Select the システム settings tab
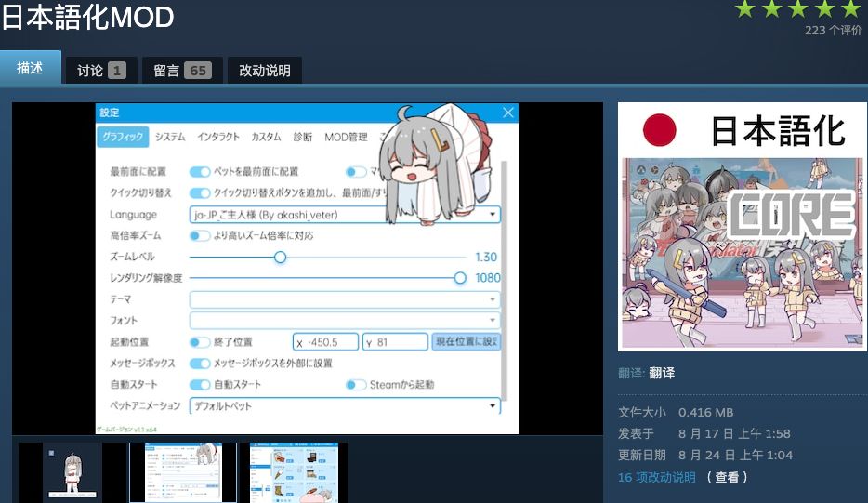 point(170,137)
